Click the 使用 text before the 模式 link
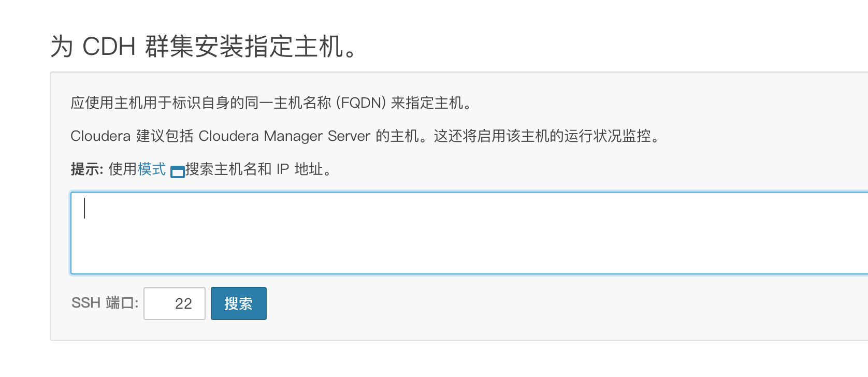This screenshot has height=377, width=868. click(123, 169)
